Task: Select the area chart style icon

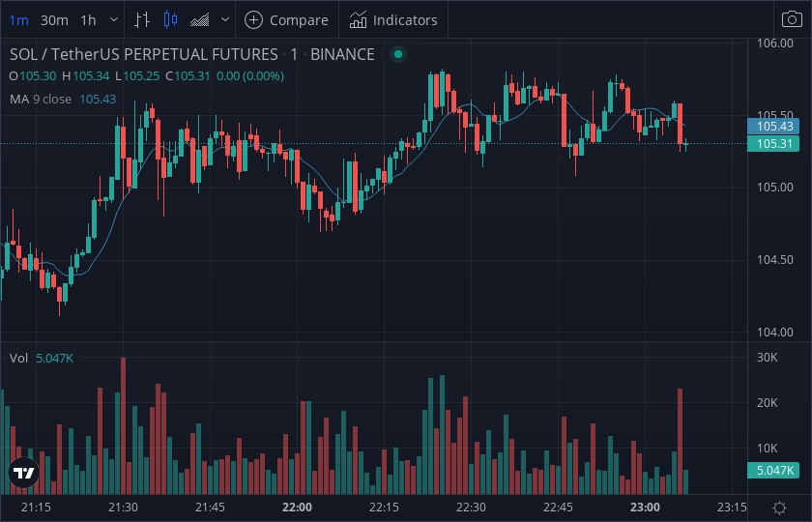Action: (x=200, y=20)
